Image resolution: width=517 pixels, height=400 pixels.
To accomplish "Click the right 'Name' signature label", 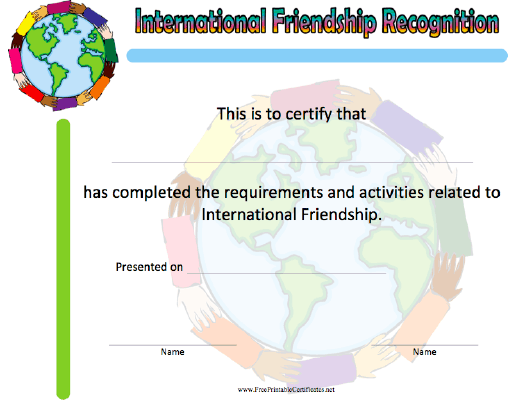I will pyautogui.click(x=424, y=352).
